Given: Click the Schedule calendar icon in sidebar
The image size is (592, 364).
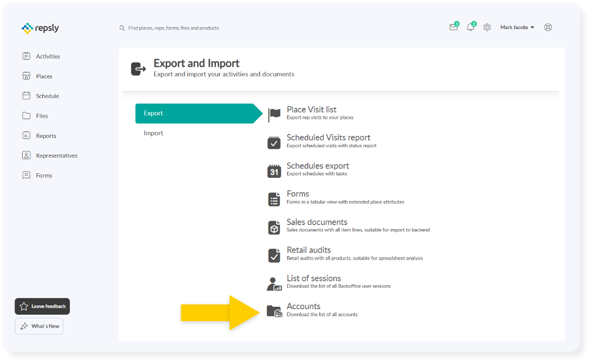Looking at the screenshot, I should [x=27, y=96].
